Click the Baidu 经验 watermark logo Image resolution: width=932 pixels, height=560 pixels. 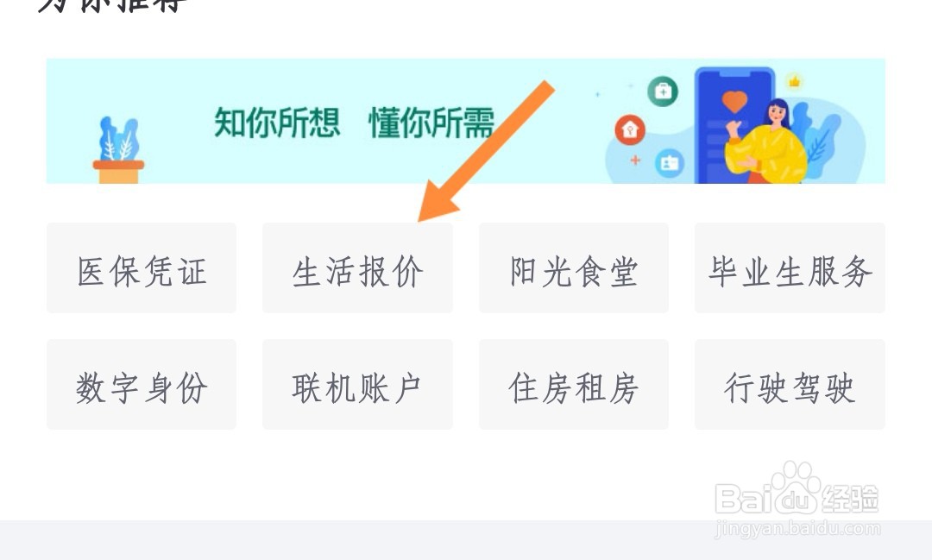(797, 490)
